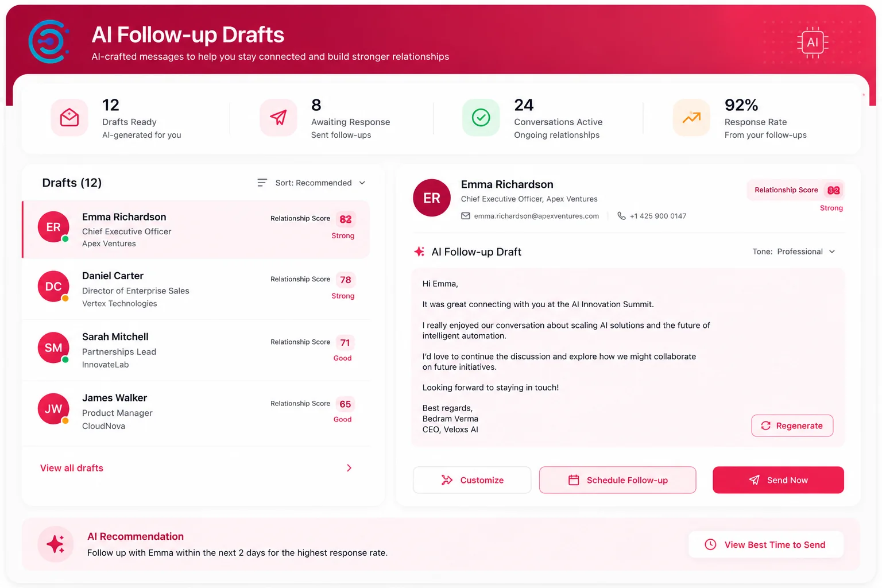The width and height of the screenshot is (882, 588).
Task: Click the Customize button
Action: (x=472, y=480)
